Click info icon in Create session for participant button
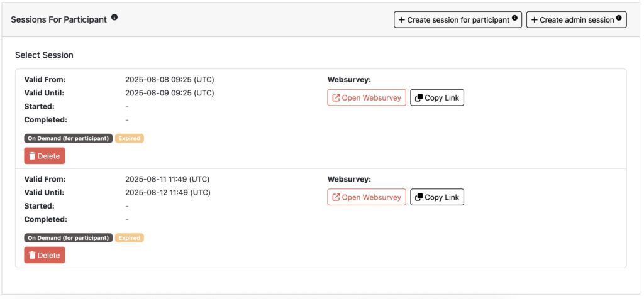Viewport: 644px width, 299px height. click(x=514, y=19)
